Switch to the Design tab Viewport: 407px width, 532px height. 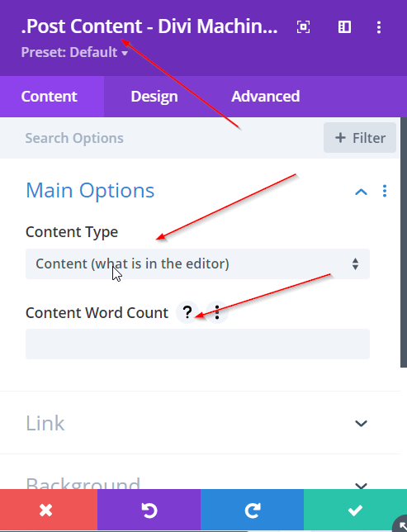154,97
